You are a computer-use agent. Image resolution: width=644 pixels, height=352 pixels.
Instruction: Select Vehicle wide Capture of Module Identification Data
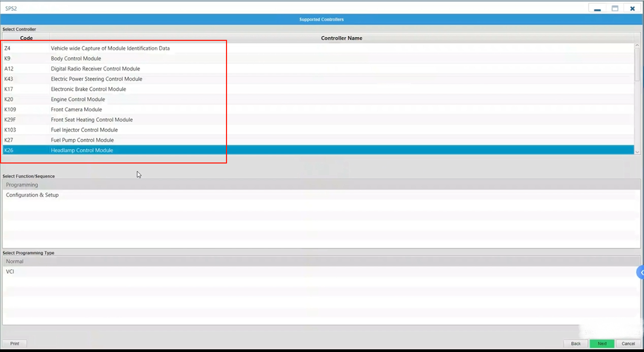110,48
